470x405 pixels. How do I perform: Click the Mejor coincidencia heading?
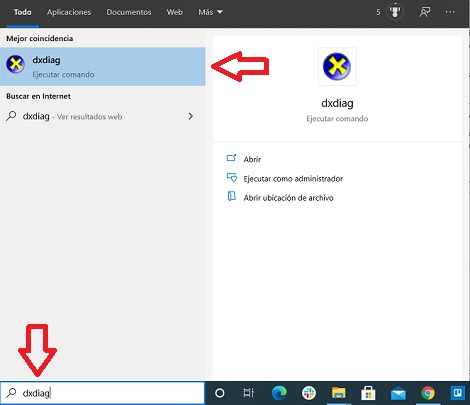(39, 38)
